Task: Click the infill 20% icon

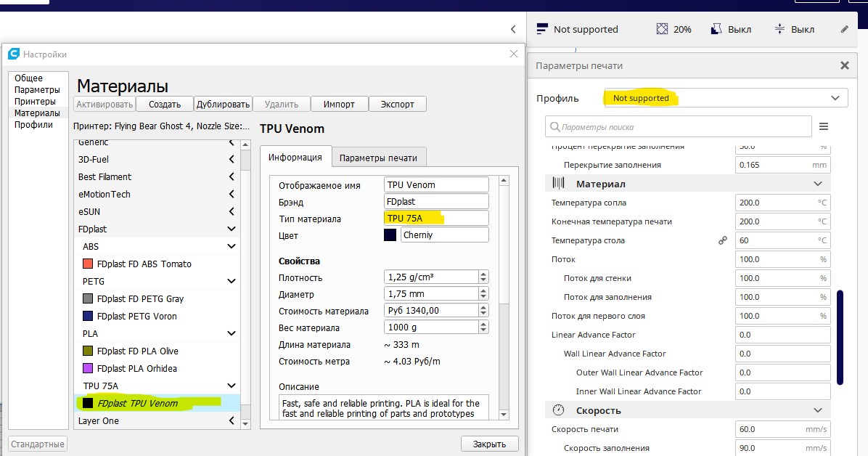Action: click(662, 29)
